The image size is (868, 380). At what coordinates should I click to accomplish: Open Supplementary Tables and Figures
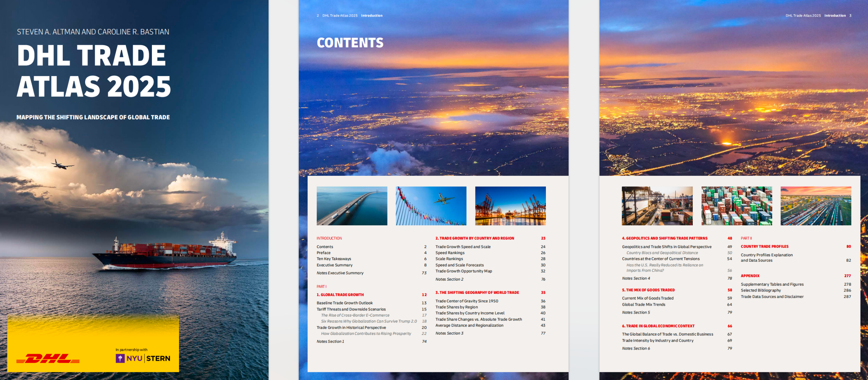pyautogui.click(x=796, y=284)
